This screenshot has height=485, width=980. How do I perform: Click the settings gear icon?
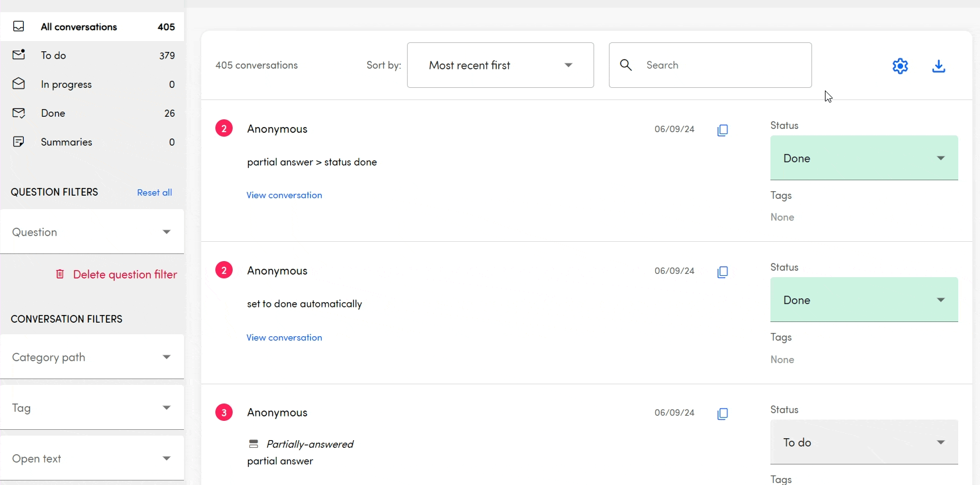(x=900, y=66)
